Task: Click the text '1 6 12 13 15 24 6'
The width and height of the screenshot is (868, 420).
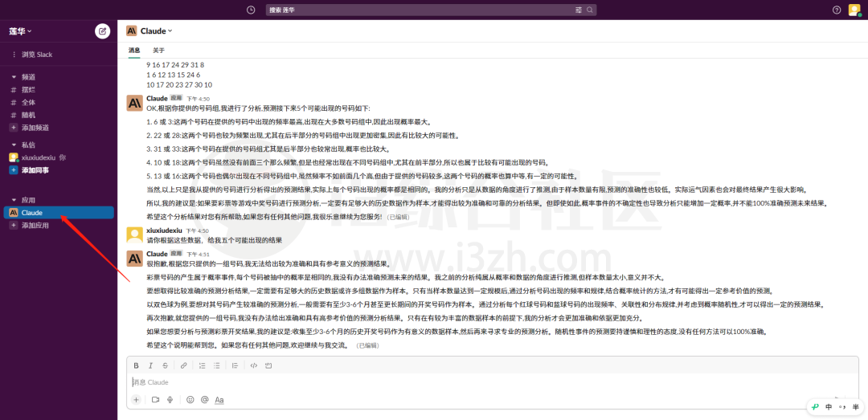Action: (x=174, y=75)
